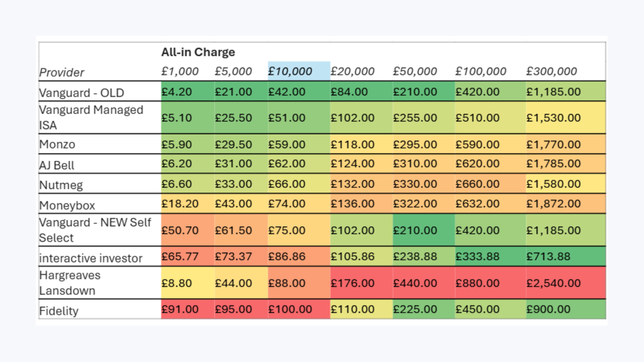
Task: Click the £1,872.00 cell
Action: (566, 204)
